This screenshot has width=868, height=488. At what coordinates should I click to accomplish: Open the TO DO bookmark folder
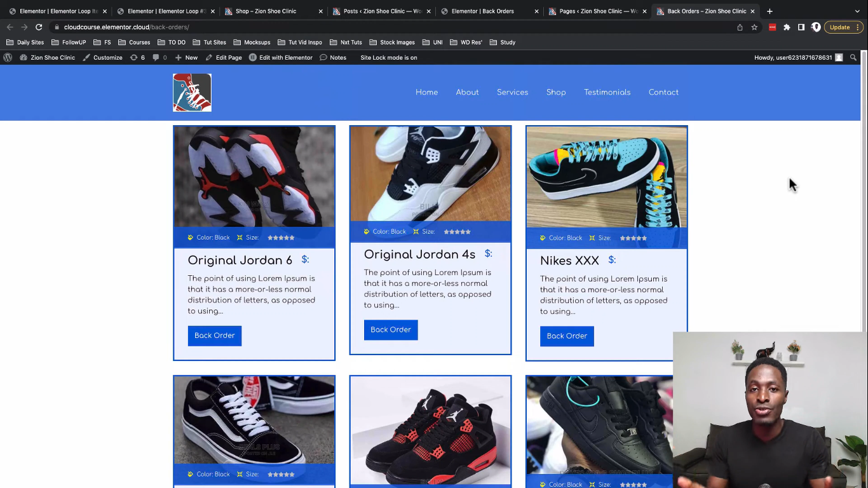(x=172, y=42)
